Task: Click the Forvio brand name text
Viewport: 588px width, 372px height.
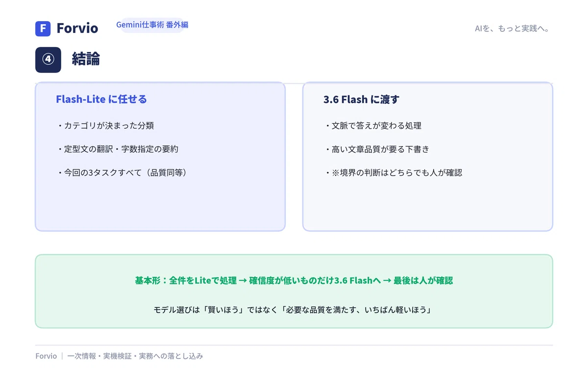Action: tap(77, 28)
